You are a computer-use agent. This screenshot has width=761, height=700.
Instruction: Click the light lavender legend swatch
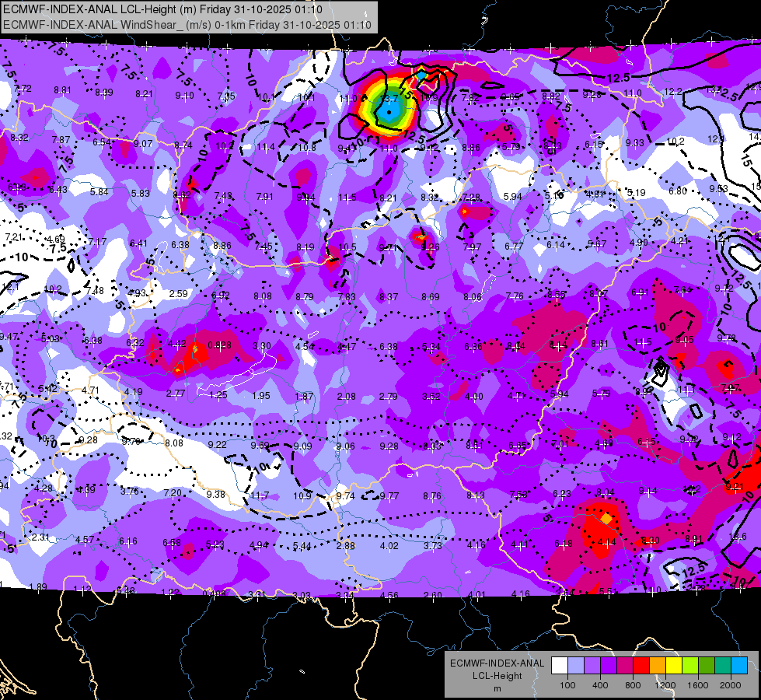point(576,665)
